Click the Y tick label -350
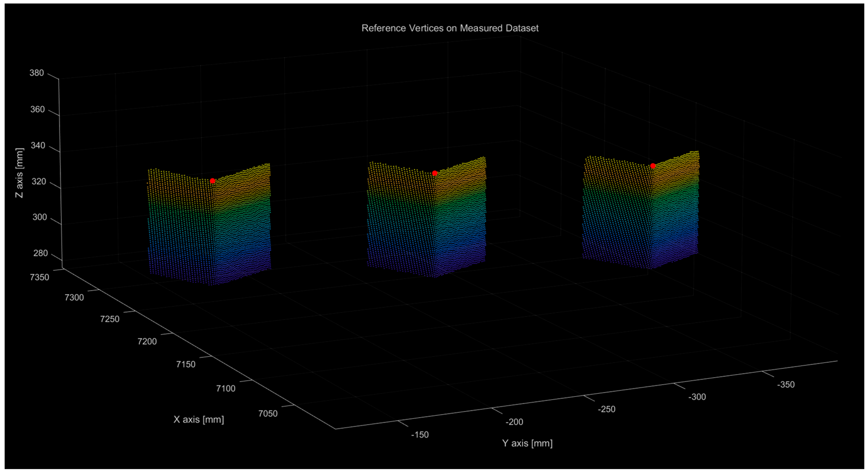This screenshot has width=868, height=474. tap(786, 385)
